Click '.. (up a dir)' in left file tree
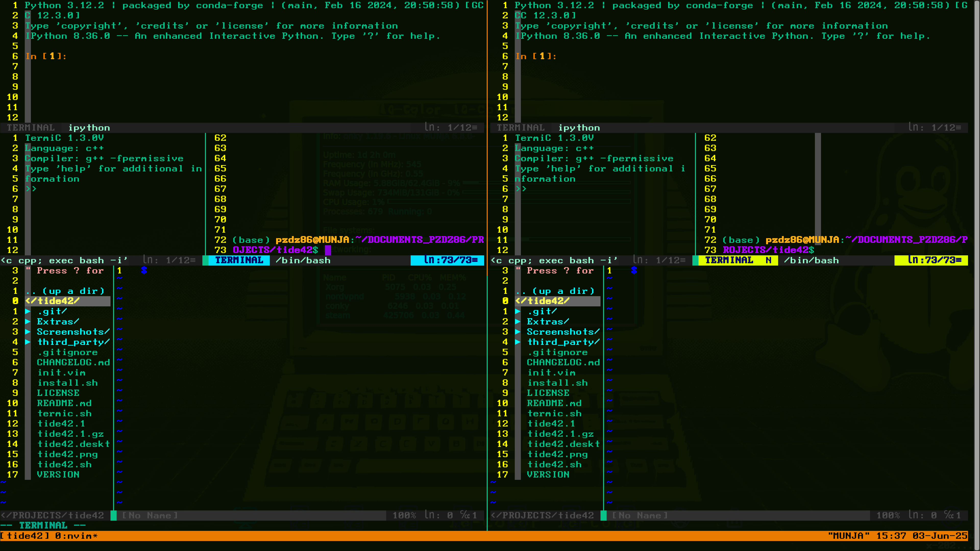Viewport: 980px width, 551px height. click(65, 291)
